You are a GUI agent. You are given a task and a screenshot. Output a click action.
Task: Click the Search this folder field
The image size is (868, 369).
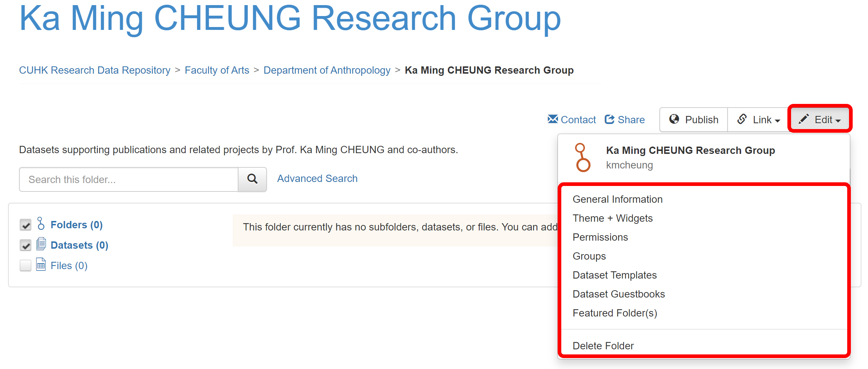129,179
